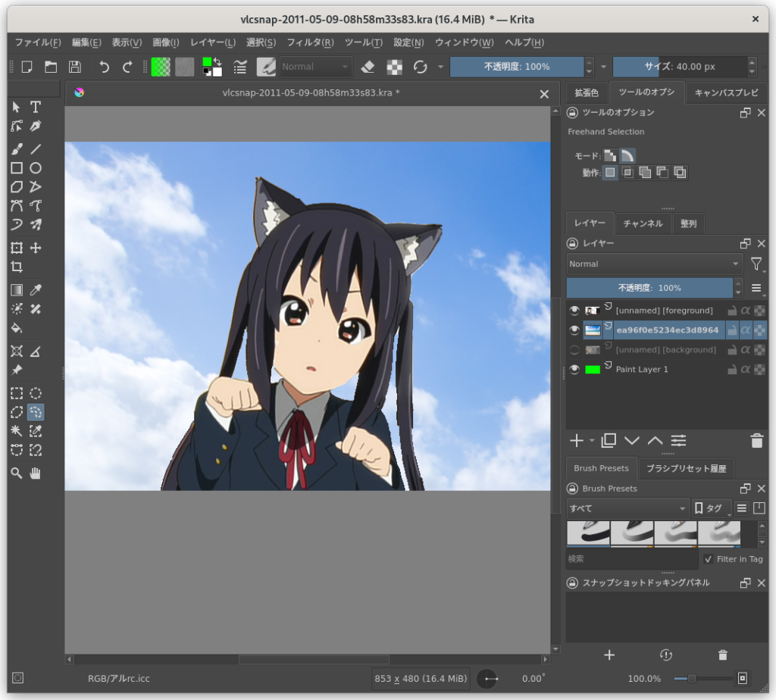Duplicate the selected layer

click(609, 440)
